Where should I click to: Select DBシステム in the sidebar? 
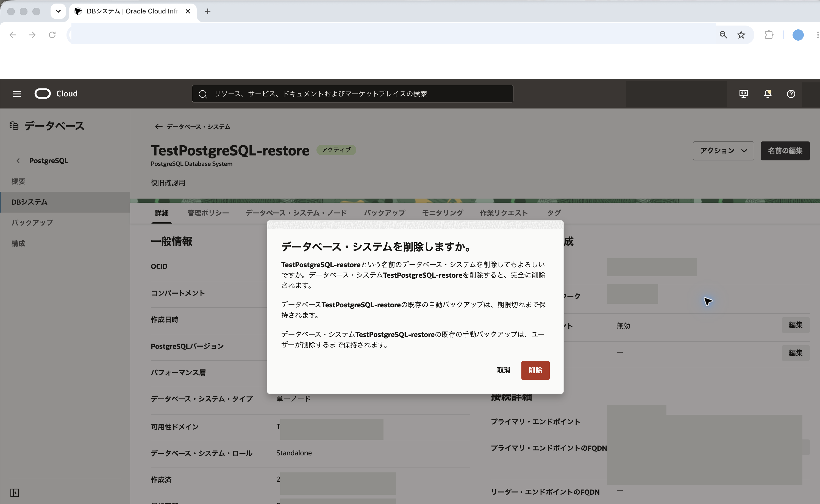pos(65,202)
